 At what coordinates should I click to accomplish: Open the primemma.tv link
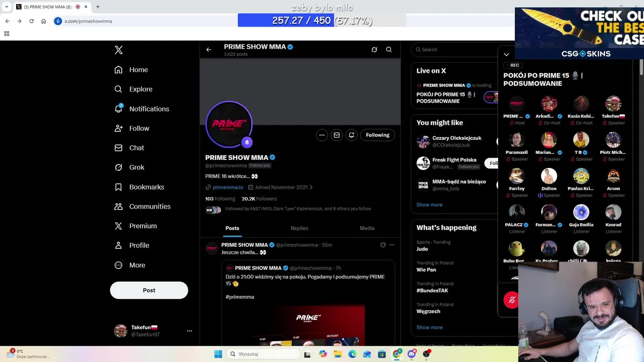coord(228,187)
